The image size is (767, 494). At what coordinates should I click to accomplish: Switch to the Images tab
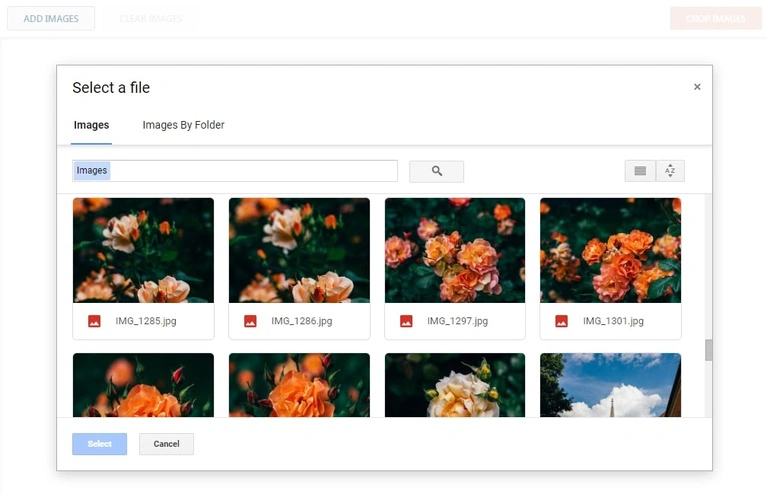(x=91, y=125)
